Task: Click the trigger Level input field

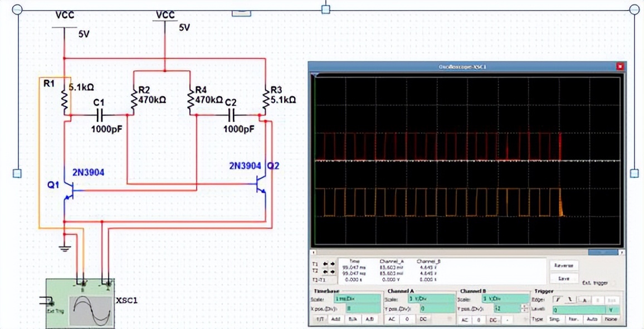Action: coord(579,310)
